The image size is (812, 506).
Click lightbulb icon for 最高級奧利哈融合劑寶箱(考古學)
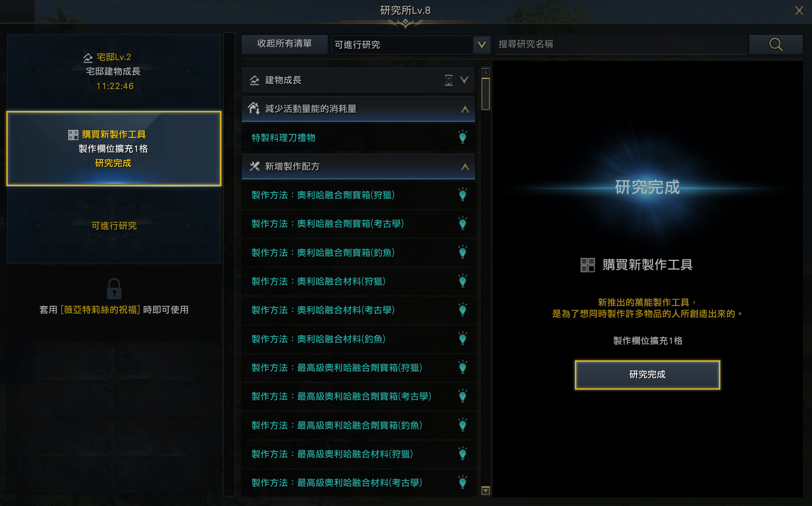pyautogui.click(x=463, y=396)
